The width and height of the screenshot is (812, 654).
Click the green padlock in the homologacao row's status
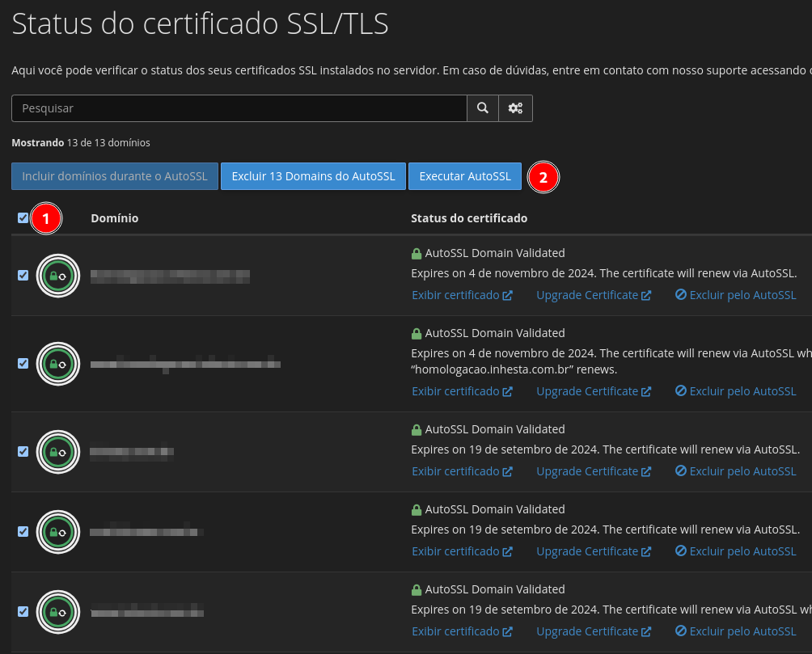click(x=417, y=334)
